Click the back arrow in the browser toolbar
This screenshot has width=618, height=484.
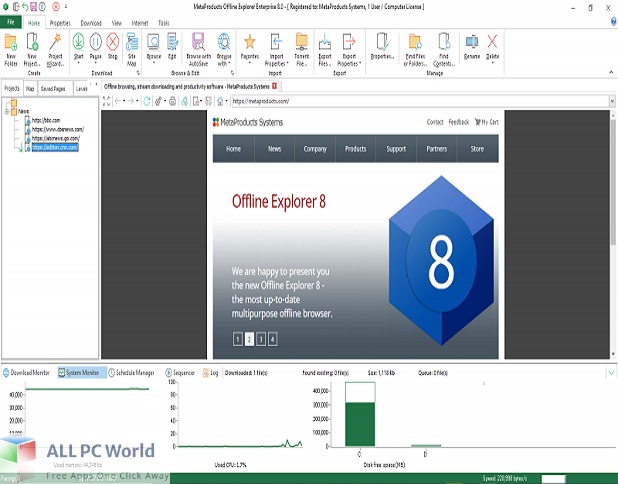(x=117, y=101)
